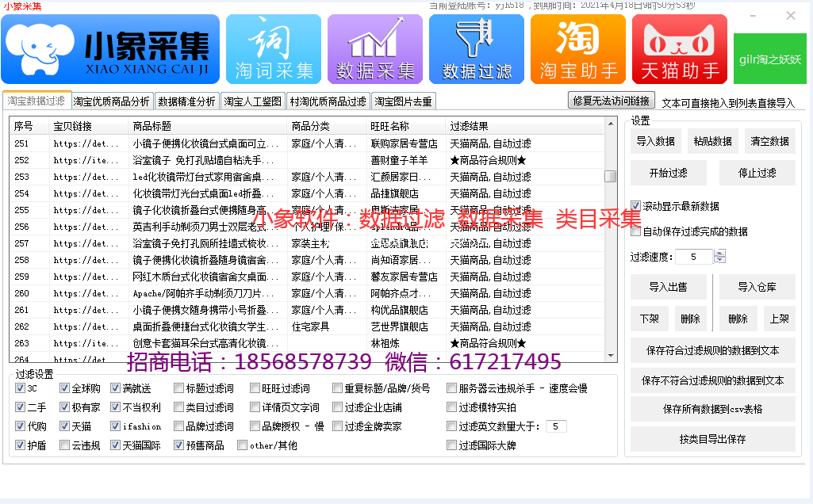
Task: Uncheck the 全球购 checkbox
Action: pos(65,388)
